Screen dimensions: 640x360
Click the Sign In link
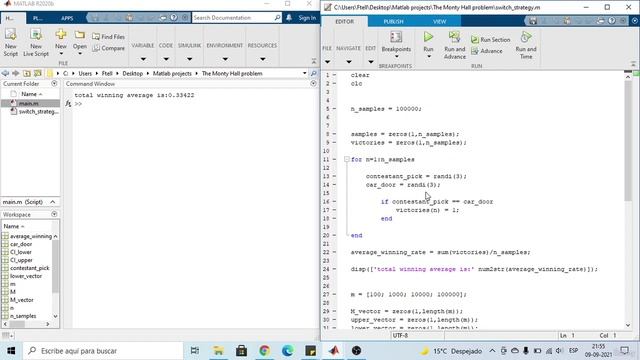pos(307,18)
